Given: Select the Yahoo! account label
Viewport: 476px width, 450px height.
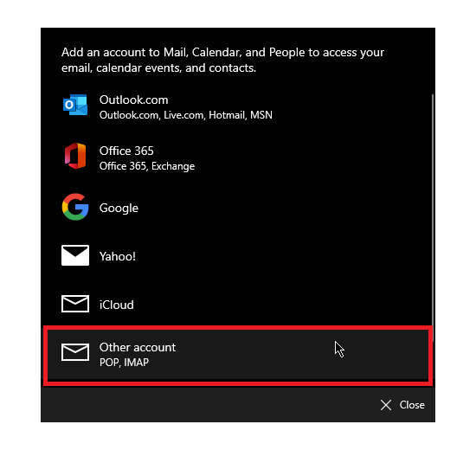Looking at the screenshot, I should pyautogui.click(x=118, y=256).
